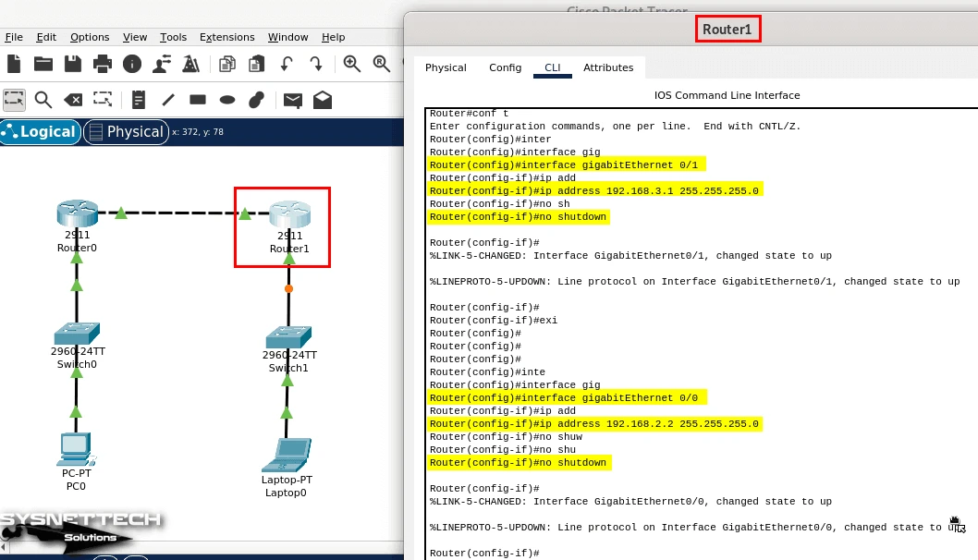Activate the Delete tool
The image size is (978, 560).
pos(74,100)
